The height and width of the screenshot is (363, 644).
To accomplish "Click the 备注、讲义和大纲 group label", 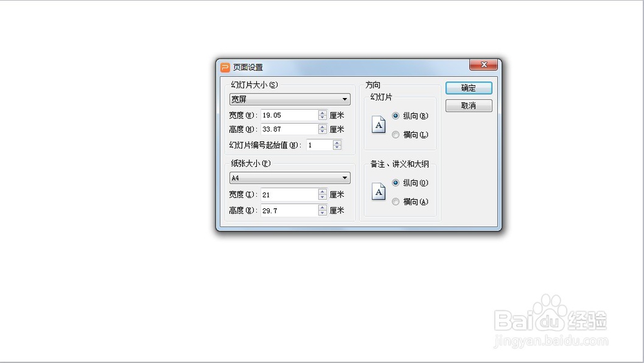I will tap(400, 164).
